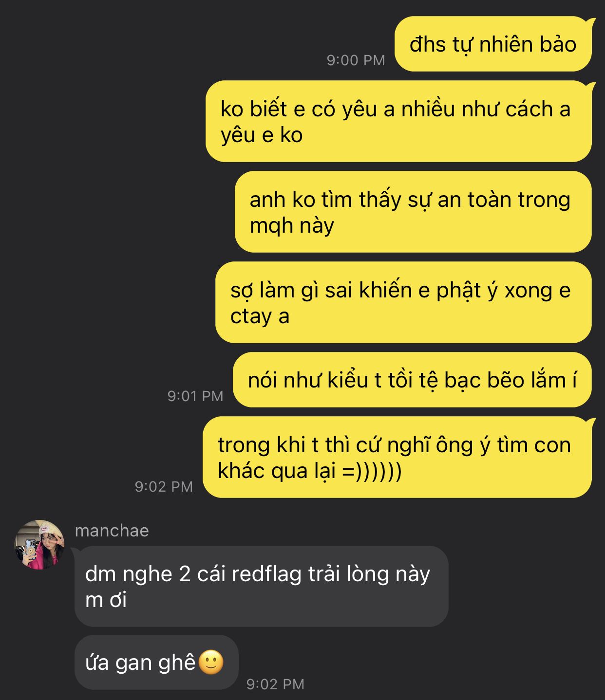
Task: Select the 'nói như kiểu t tồi tệ' bubble
Action: pyautogui.click(x=412, y=380)
